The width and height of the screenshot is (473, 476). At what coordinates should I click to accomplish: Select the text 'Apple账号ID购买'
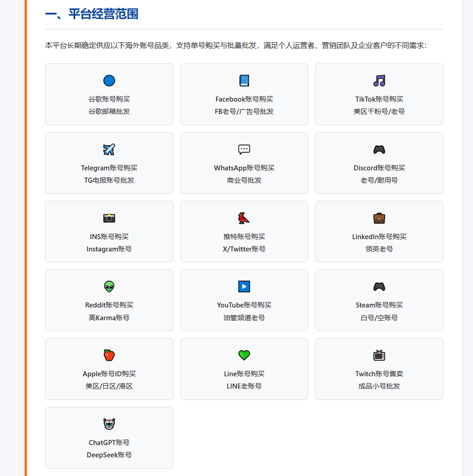(109, 374)
